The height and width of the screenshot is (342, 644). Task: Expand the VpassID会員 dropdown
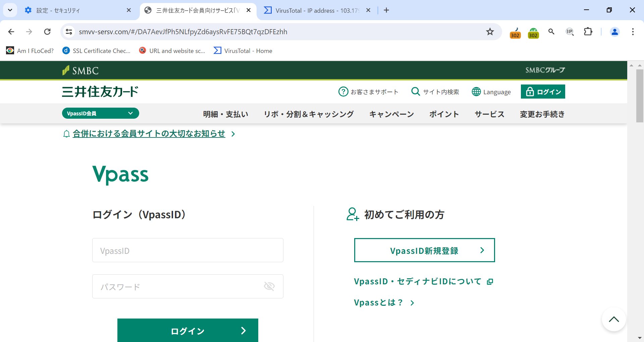101,113
